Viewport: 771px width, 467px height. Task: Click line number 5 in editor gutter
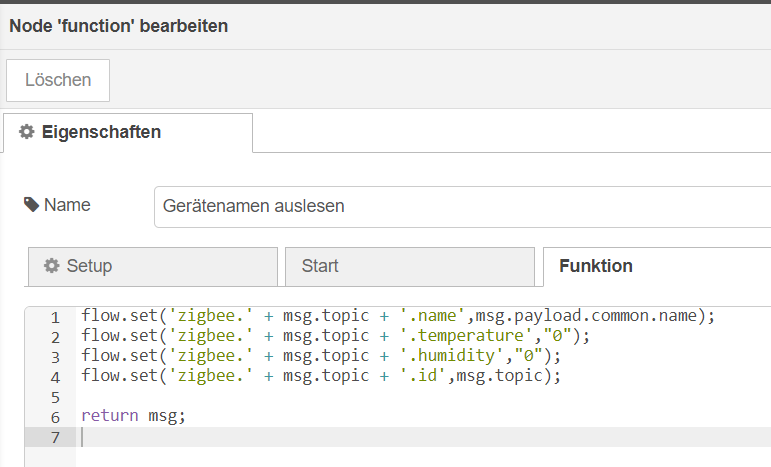(x=56, y=397)
